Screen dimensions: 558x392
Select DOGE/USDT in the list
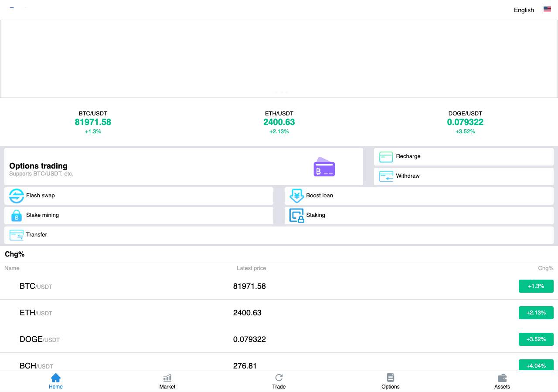click(40, 339)
